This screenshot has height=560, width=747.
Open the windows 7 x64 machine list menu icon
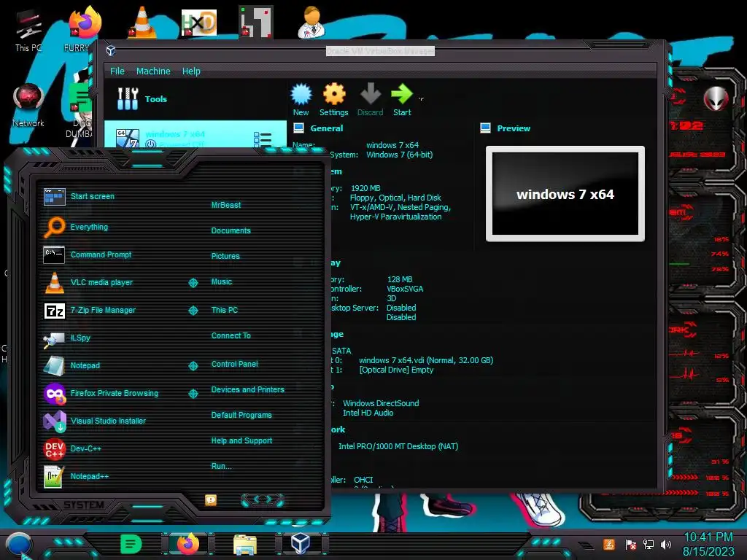262,139
